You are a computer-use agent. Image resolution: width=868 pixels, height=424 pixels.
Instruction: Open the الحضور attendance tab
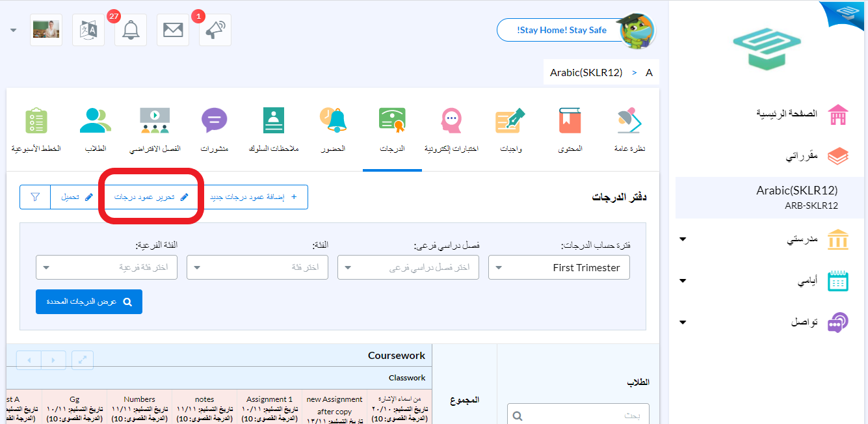(x=333, y=130)
